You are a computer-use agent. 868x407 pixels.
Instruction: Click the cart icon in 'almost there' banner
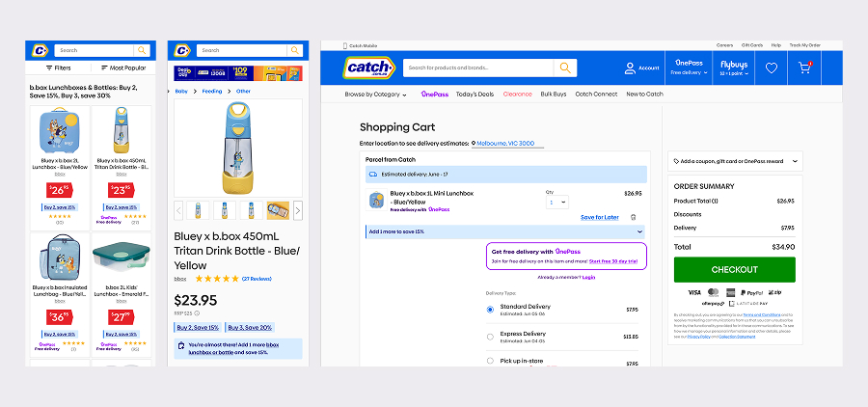[181, 346]
